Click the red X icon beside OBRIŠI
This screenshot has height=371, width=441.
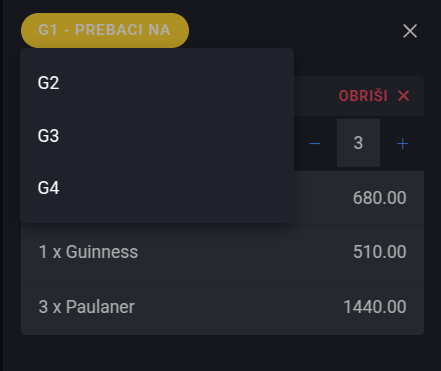coord(404,96)
